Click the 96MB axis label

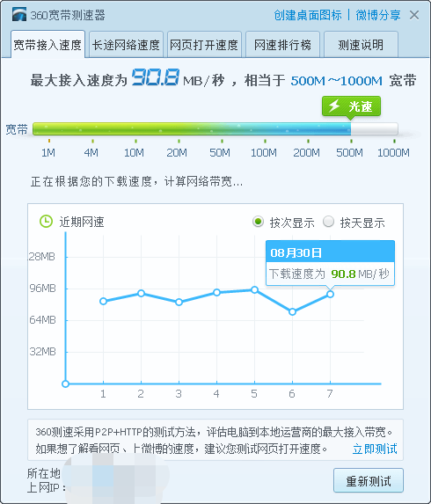pos(43,289)
